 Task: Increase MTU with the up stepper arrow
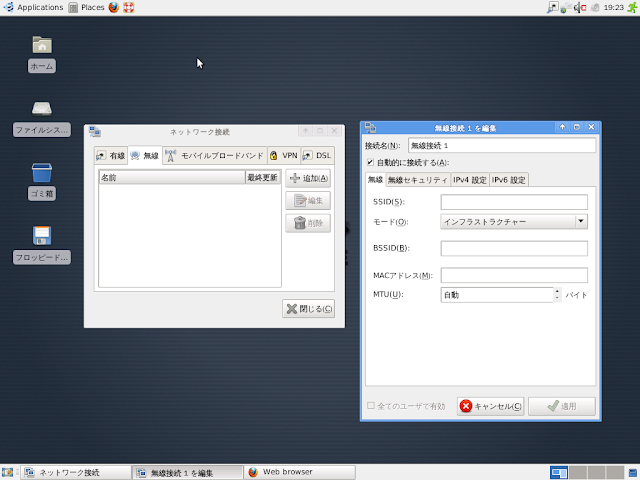pyautogui.click(x=557, y=291)
